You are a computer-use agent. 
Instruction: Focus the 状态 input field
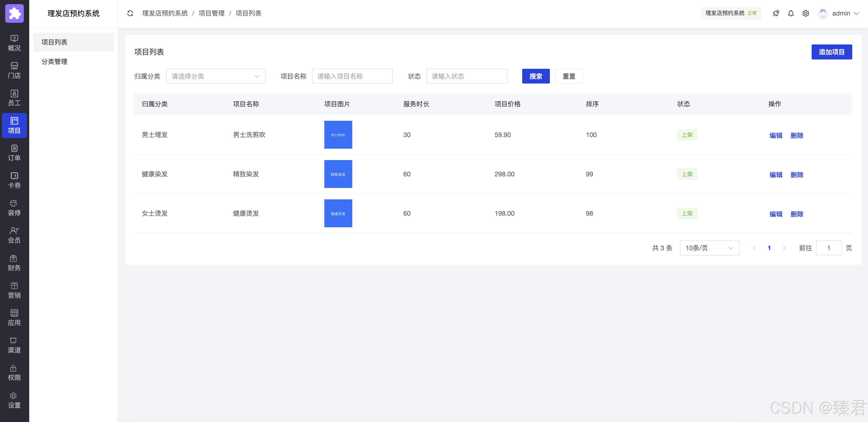tap(467, 76)
